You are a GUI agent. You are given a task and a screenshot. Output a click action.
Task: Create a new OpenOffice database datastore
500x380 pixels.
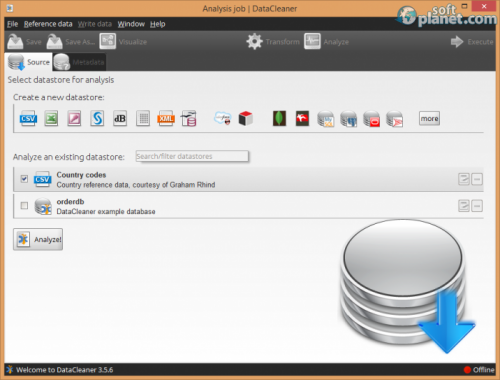click(189, 118)
